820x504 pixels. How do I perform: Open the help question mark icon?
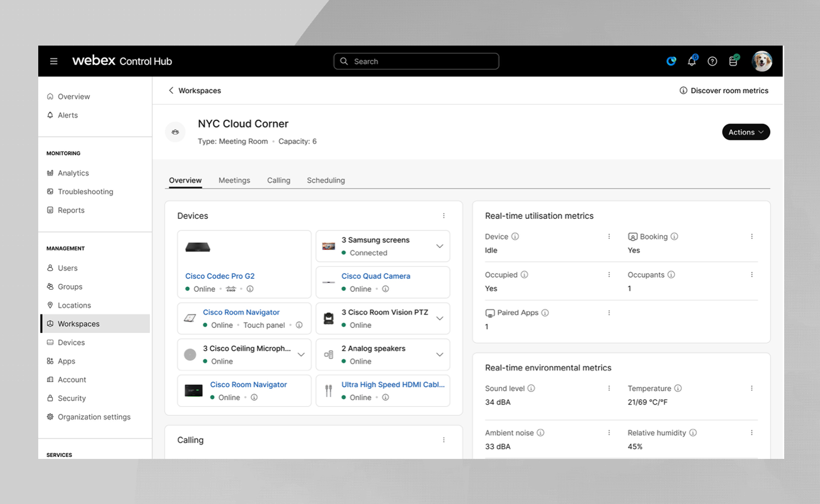pyautogui.click(x=712, y=61)
